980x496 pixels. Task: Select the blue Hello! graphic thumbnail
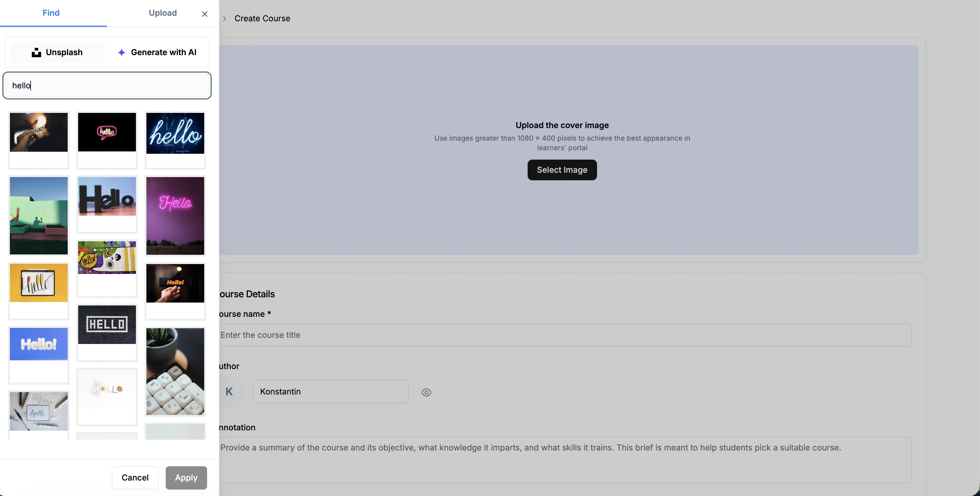point(39,344)
